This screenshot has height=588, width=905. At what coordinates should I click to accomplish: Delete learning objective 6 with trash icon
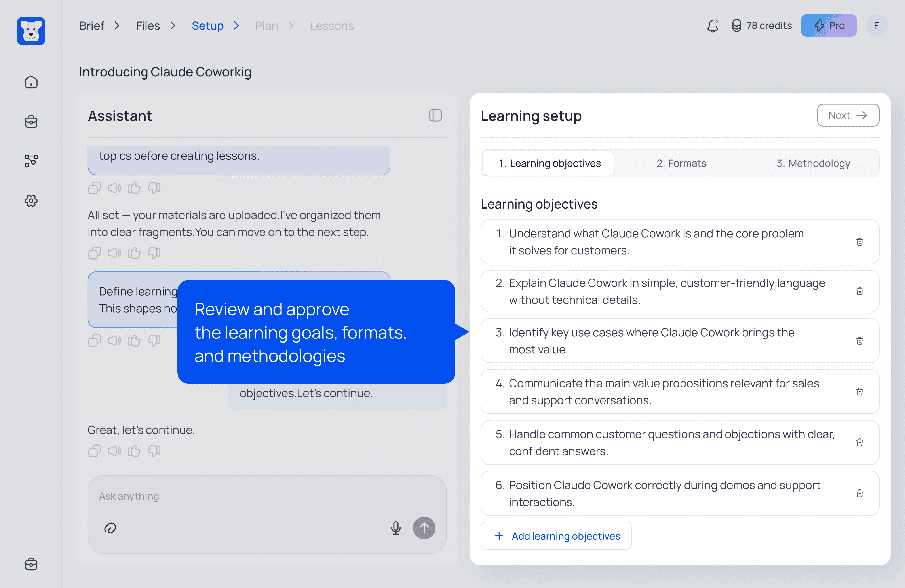(x=859, y=493)
